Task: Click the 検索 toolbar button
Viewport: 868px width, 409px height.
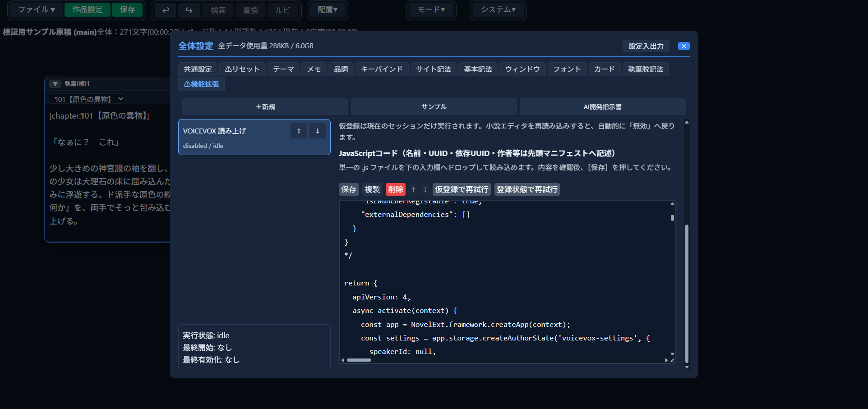Action: point(218,10)
